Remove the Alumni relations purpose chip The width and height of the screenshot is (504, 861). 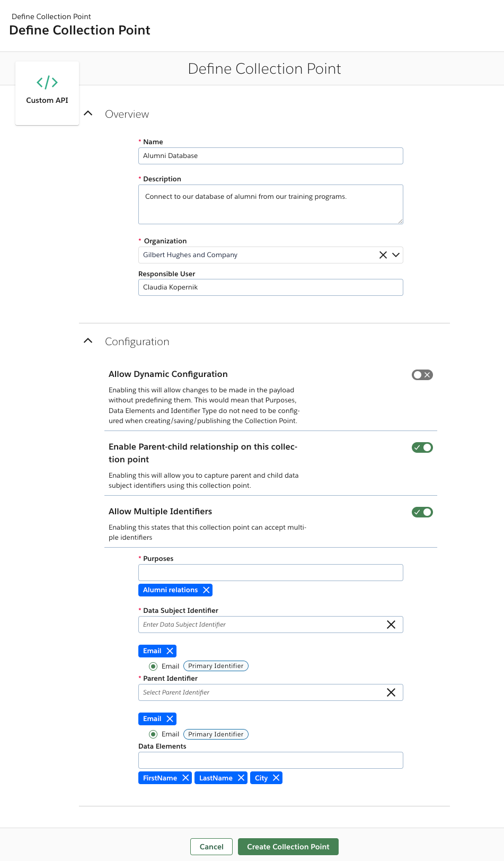point(206,590)
